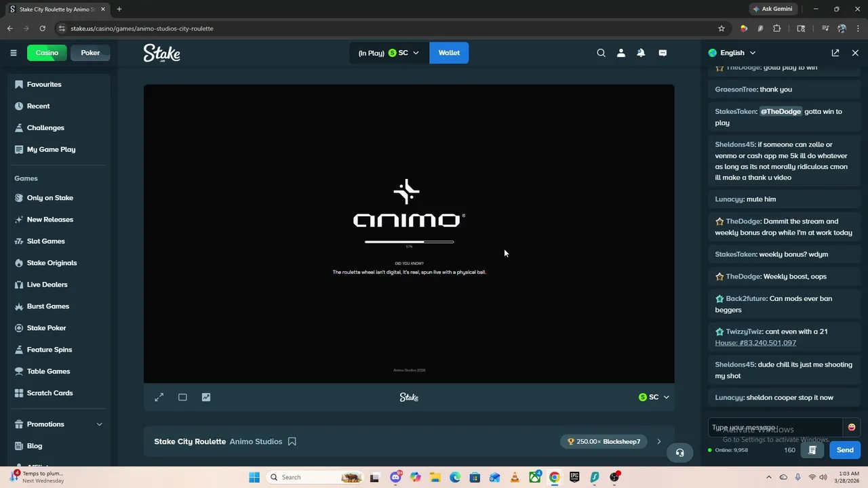Click Ask Gemini button
Image resolution: width=868 pixels, height=488 pixels.
(x=772, y=9)
